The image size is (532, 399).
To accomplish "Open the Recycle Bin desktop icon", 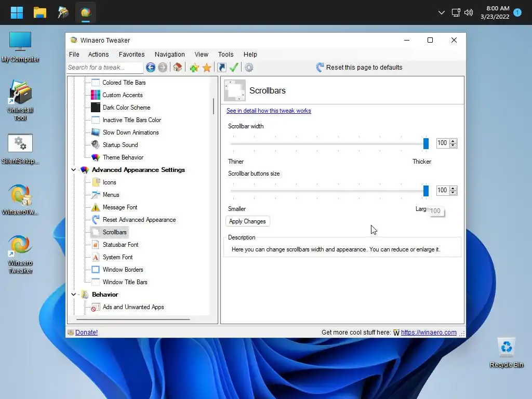I will 506,353.
